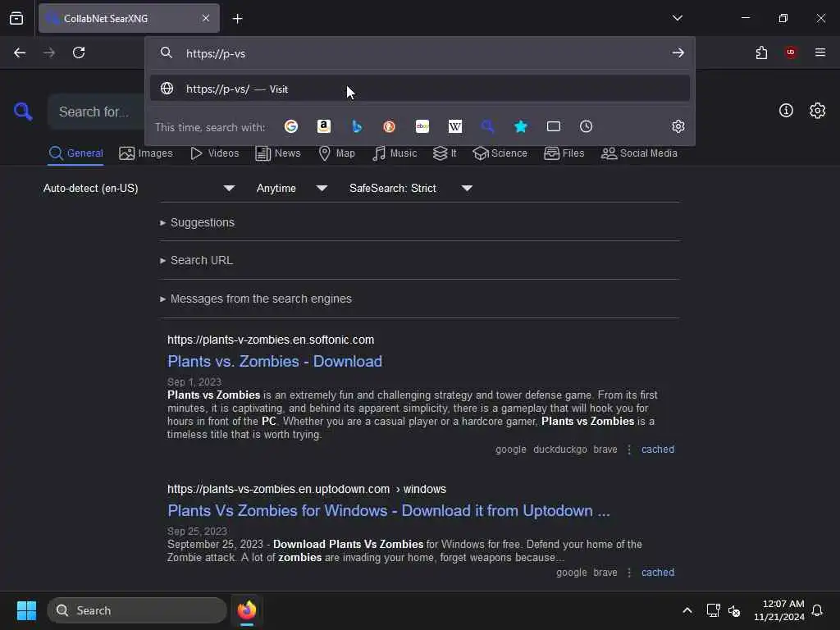Screen dimensions: 840x630
Task: Switch to the Videos category tab
Action: point(215,153)
